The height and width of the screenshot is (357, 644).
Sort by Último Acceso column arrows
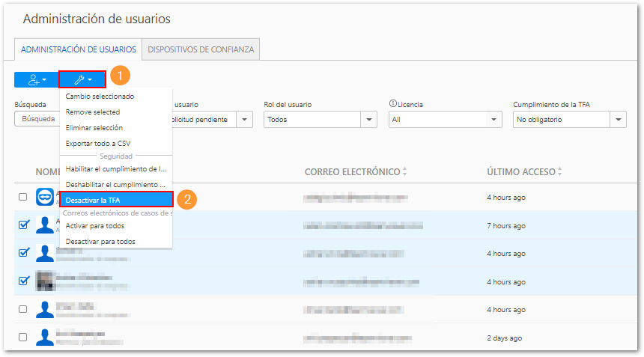coord(560,171)
